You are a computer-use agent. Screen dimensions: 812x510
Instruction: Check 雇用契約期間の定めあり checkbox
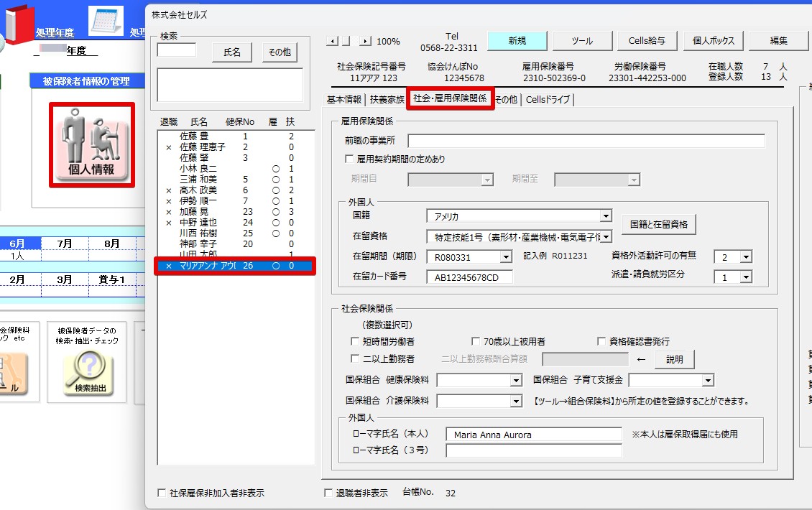pos(349,159)
